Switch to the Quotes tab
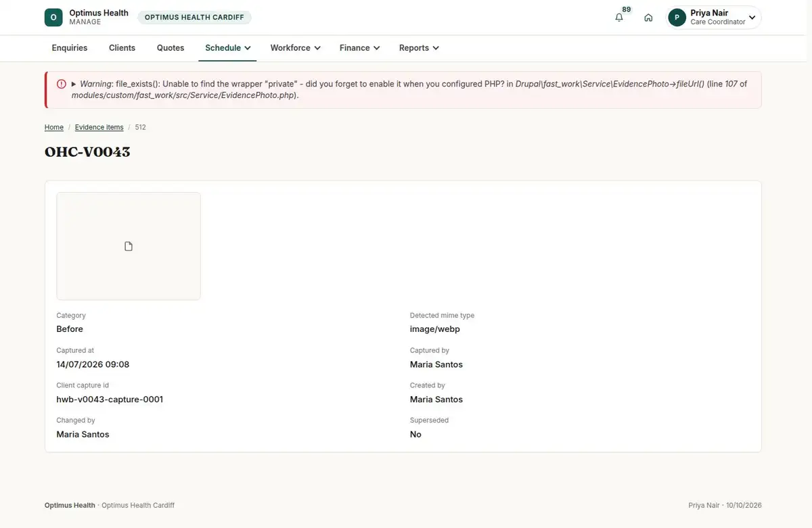The image size is (812, 528). coord(171,48)
